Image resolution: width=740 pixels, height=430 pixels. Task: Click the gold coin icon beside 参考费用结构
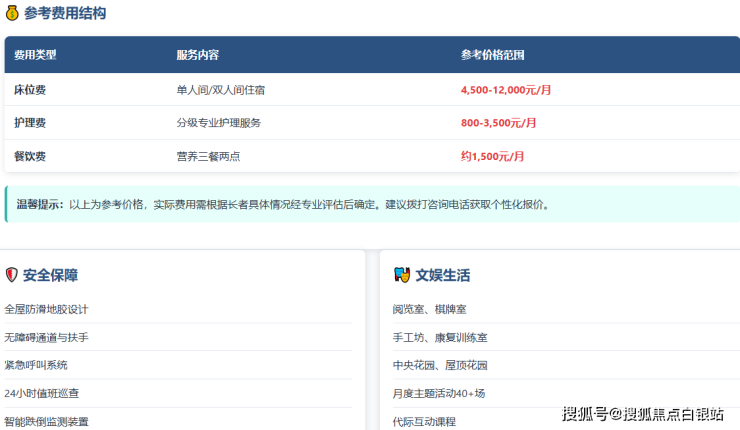[12, 14]
